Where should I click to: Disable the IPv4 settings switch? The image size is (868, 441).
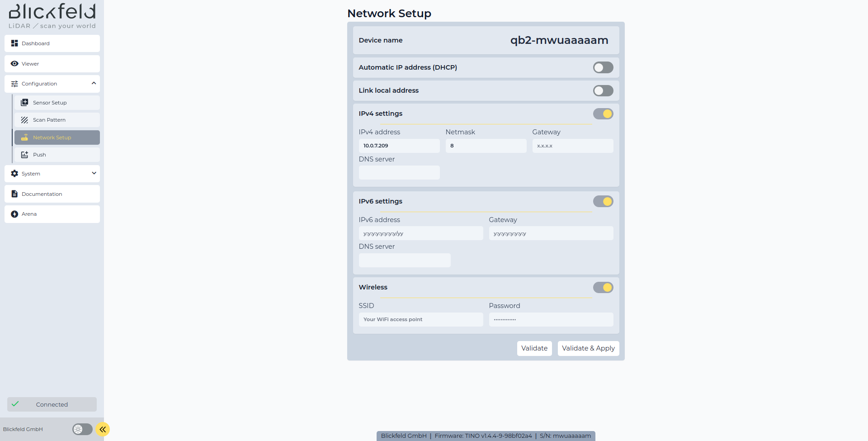coord(603,114)
